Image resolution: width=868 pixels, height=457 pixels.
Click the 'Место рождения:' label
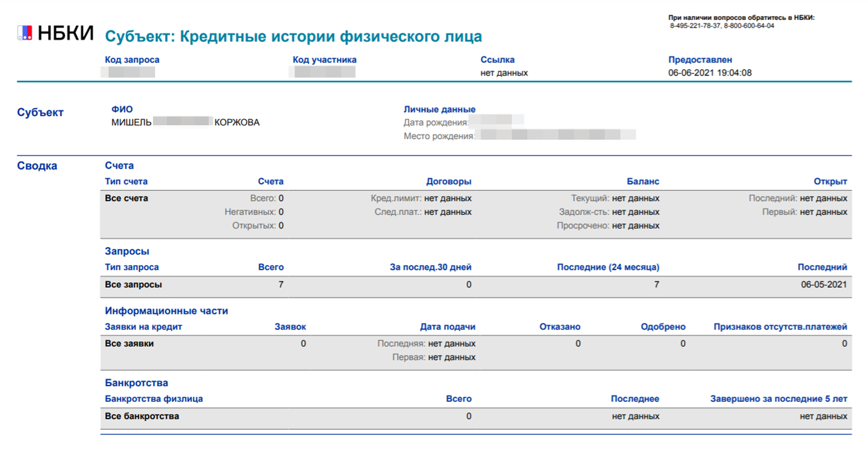coord(439,136)
